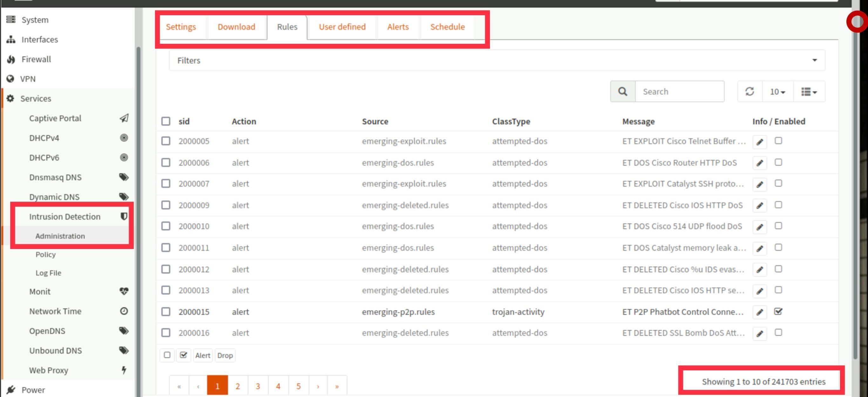Click the VPN globe icon
The image size is (868, 397).
pos(10,79)
